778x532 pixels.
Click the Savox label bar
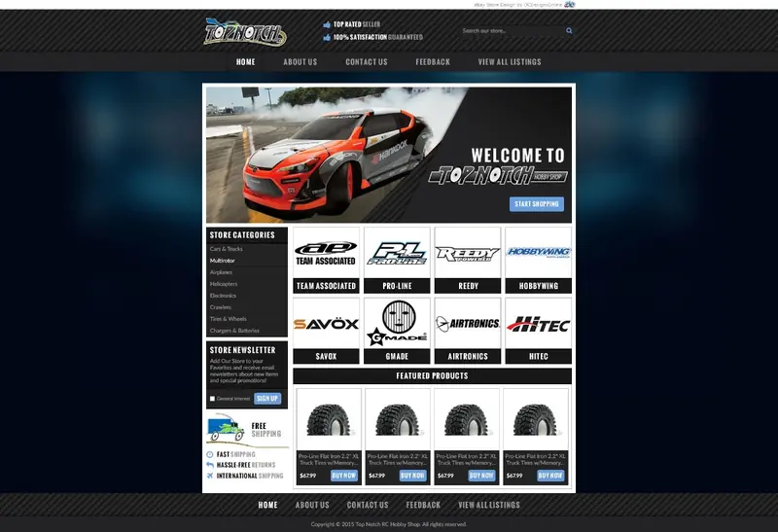point(326,356)
